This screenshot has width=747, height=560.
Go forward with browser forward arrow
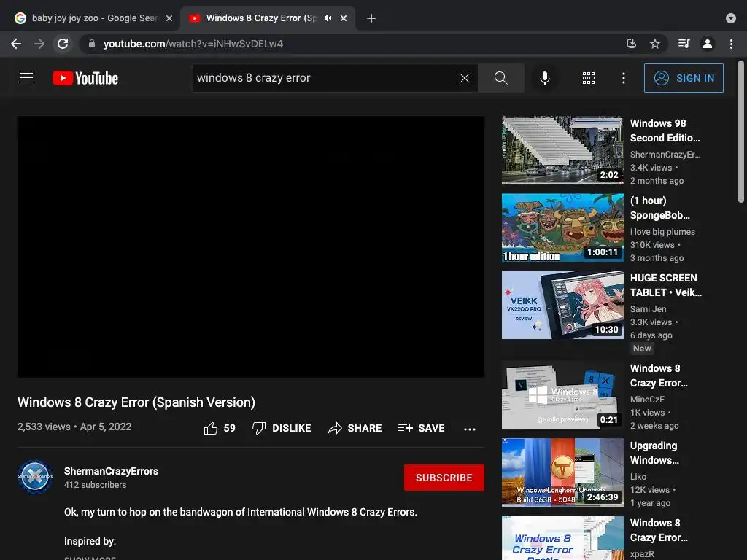pos(39,44)
